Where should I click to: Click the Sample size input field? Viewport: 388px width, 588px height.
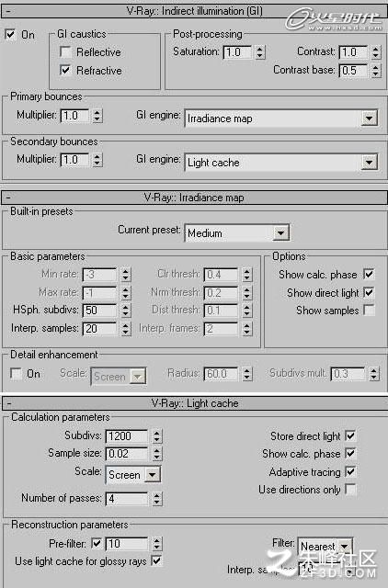pyautogui.click(x=127, y=454)
